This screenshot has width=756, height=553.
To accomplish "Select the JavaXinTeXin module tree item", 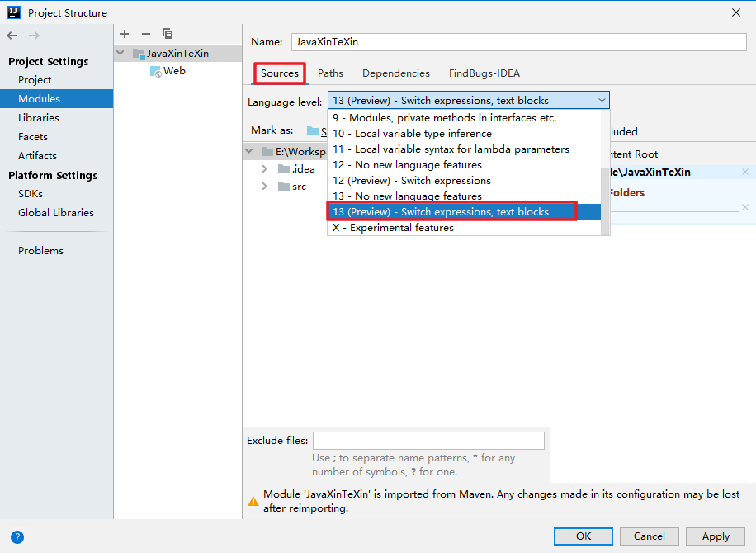I will [x=178, y=54].
